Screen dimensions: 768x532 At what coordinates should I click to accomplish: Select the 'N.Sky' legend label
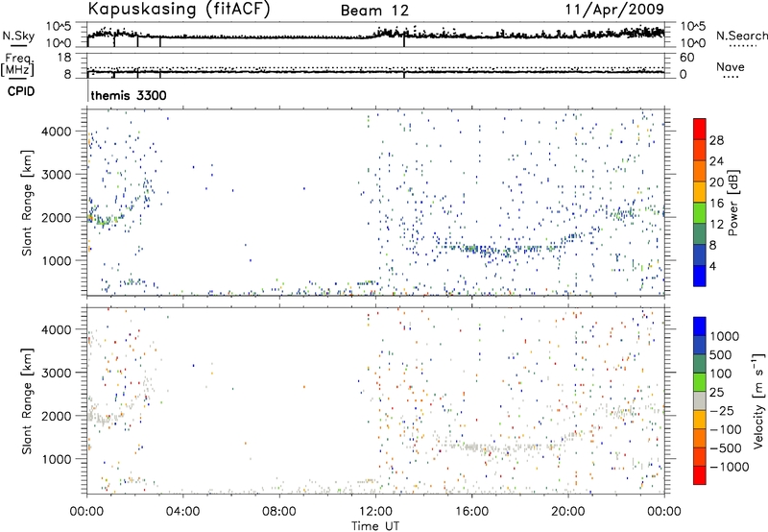click(18, 36)
